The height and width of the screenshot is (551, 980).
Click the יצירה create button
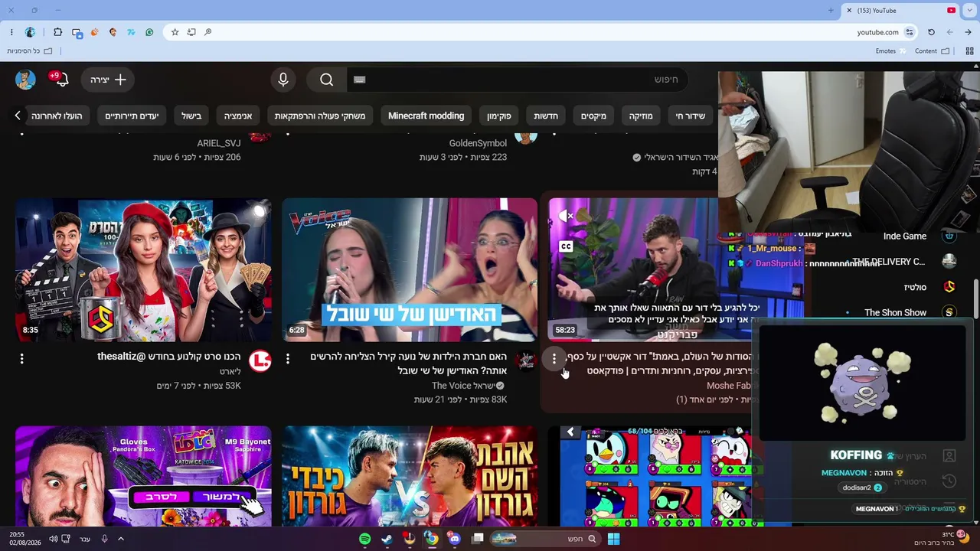[x=108, y=80]
